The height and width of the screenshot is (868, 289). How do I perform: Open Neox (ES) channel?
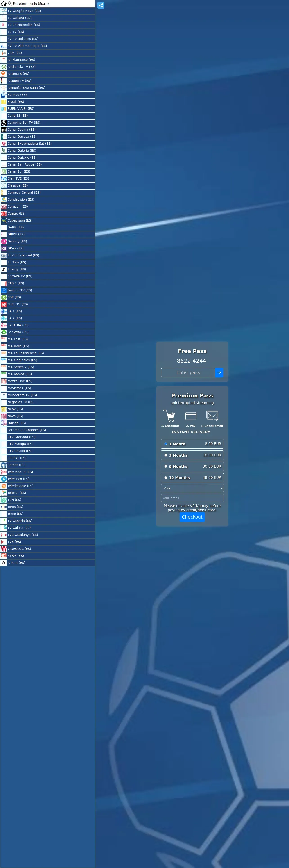pos(48,409)
